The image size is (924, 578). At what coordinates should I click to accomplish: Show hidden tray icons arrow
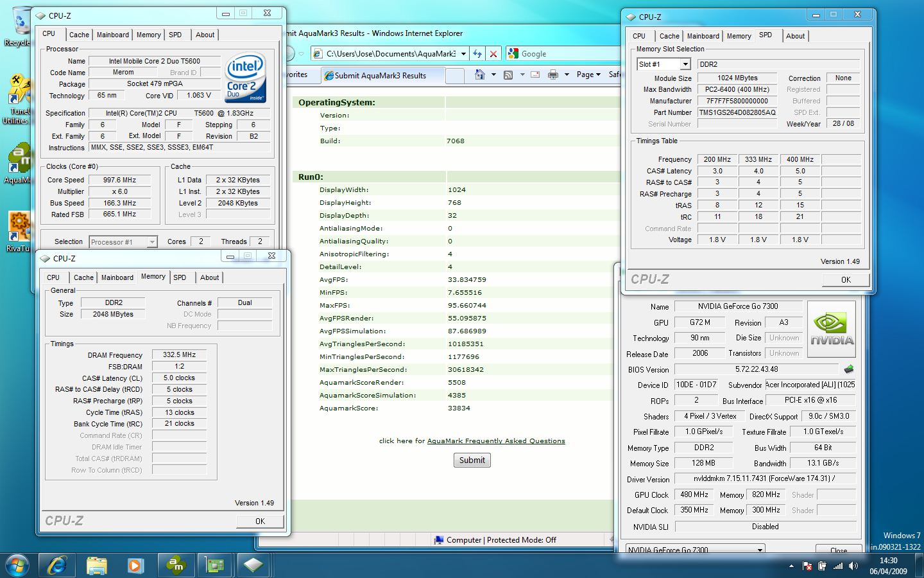pyautogui.click(x=791, y=566)
